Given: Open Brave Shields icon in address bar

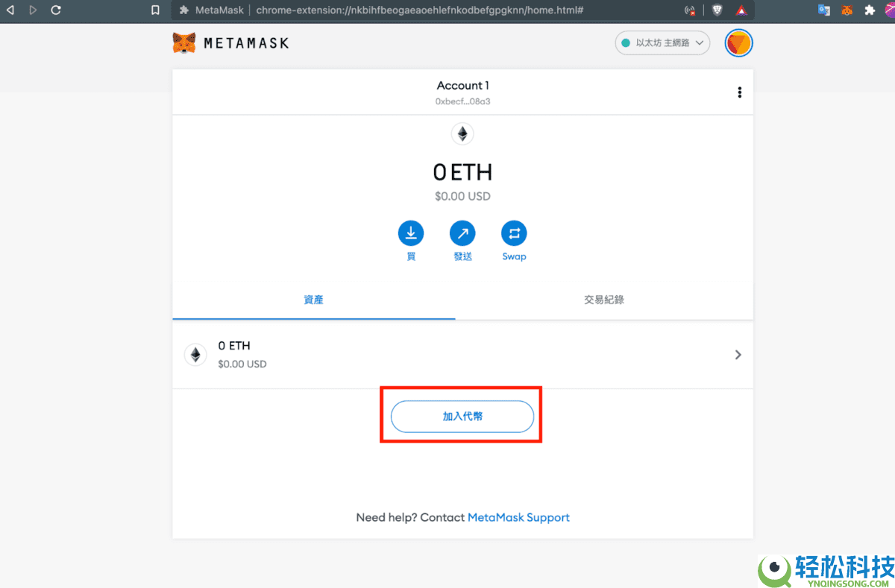Looking at the screenshot, I should (717, 10).
